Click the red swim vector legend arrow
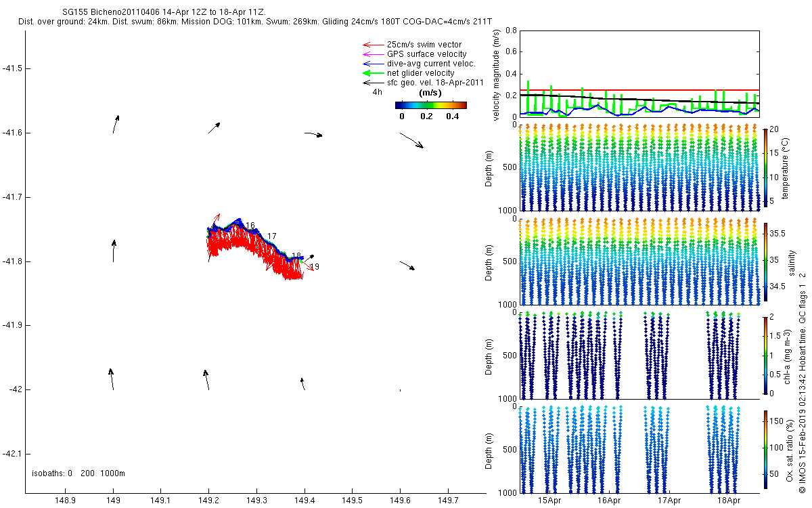 (373, 45)
